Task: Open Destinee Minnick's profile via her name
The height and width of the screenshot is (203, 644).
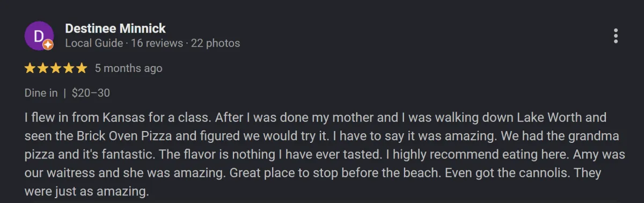Action: pyautogui.click(x=115, y=28)
